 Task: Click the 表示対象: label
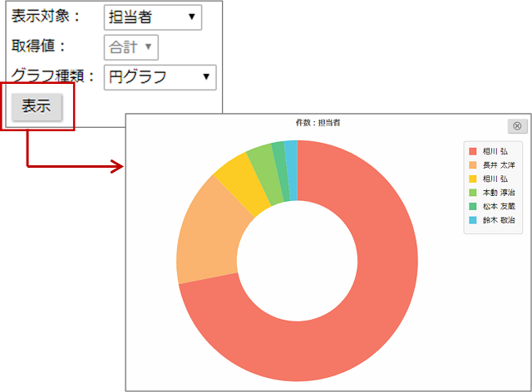click(46, 16)
